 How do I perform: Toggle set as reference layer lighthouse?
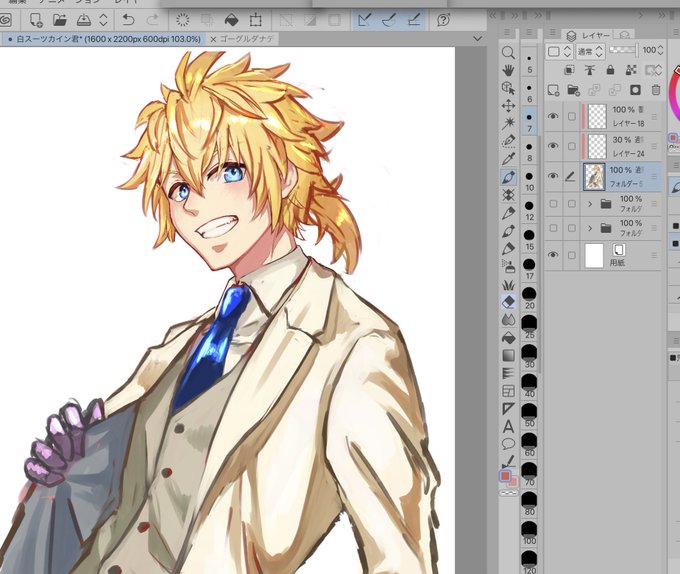coord(590,70)
